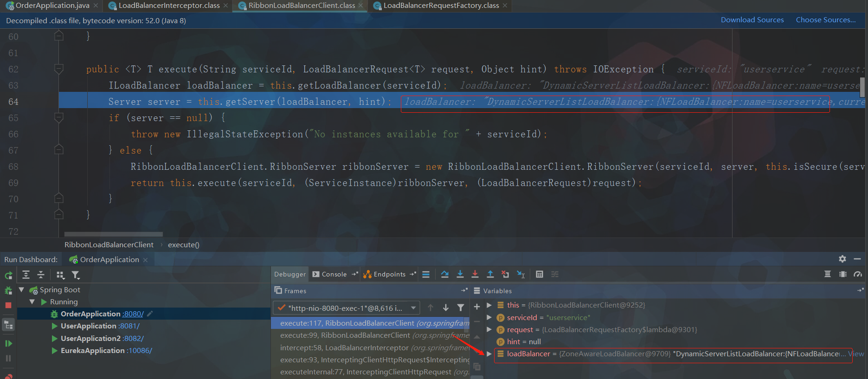Viewport: 868px width, 379px height.
Task: Go to the next frame with down arrow
Action: pos(445,308)
